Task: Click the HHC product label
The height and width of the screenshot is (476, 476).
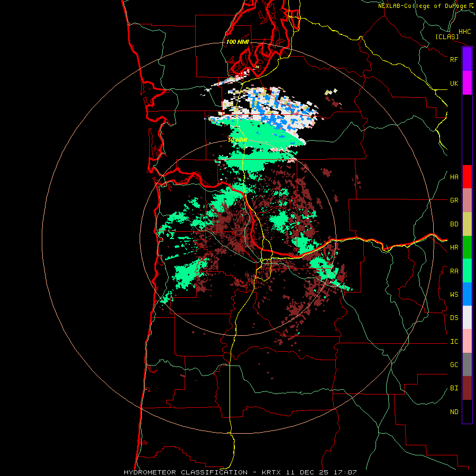Action: (464, 32)
